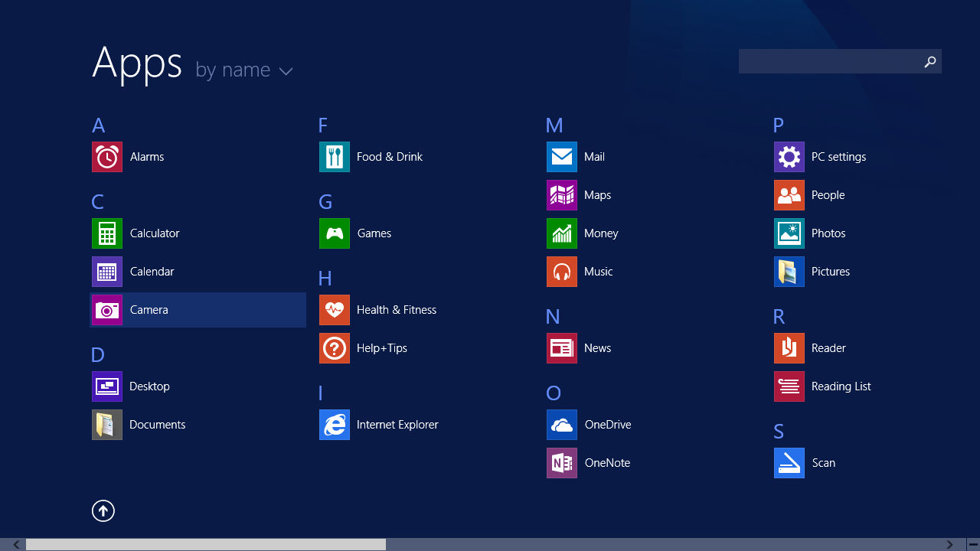The image size is (980, 551).
Task: Open the Games controller icon
Action: click(x=335, y=233)
